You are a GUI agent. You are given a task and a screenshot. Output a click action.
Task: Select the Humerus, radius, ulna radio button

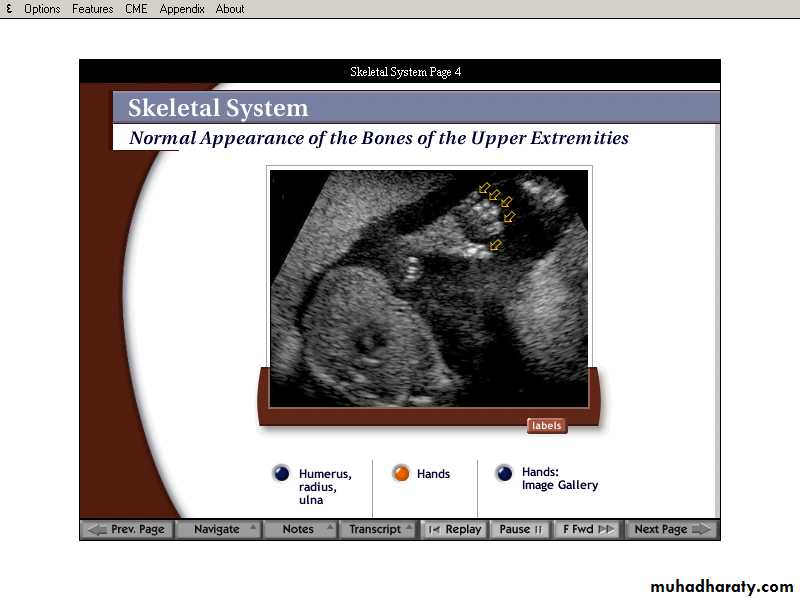282,474
